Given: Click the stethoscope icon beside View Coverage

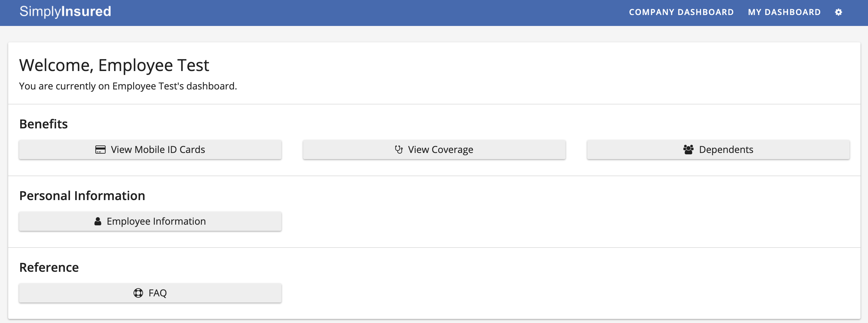Looking at the screenshot, I should pos(398,150).
